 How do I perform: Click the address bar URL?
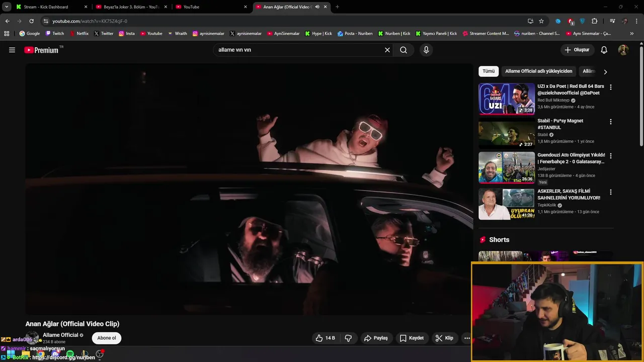click(x=90, y=21)
